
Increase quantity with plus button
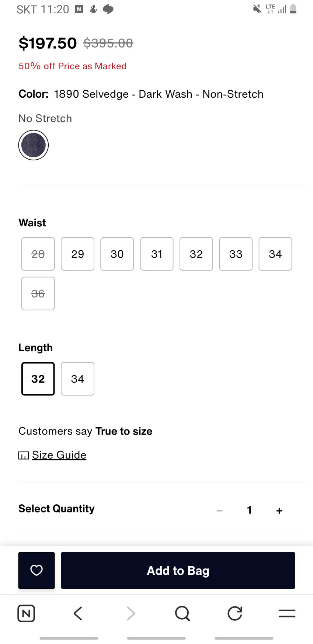(x=279, y=511)
